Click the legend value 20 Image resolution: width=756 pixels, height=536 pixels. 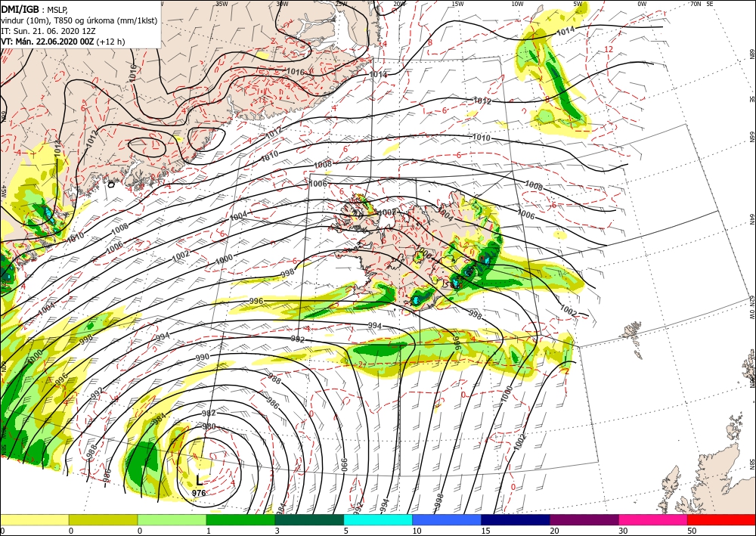click(554, 531)
